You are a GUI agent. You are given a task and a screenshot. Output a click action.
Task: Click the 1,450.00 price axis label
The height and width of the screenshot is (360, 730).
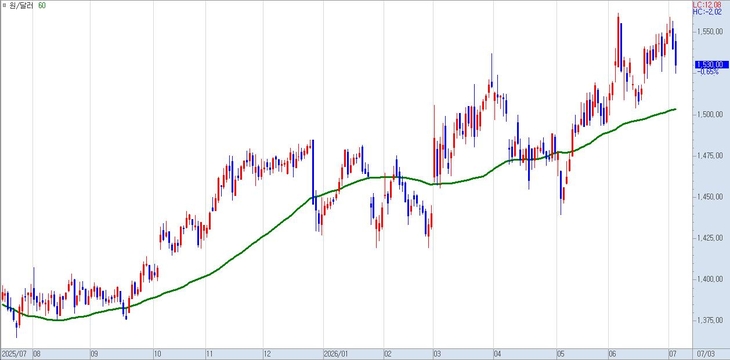pos(710,197)
